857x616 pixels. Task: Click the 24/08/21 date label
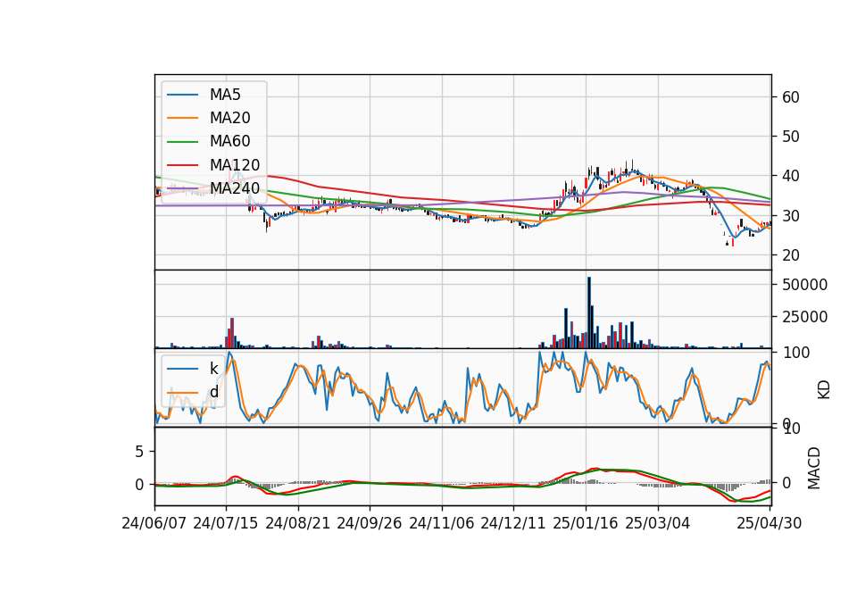(298, 523)
